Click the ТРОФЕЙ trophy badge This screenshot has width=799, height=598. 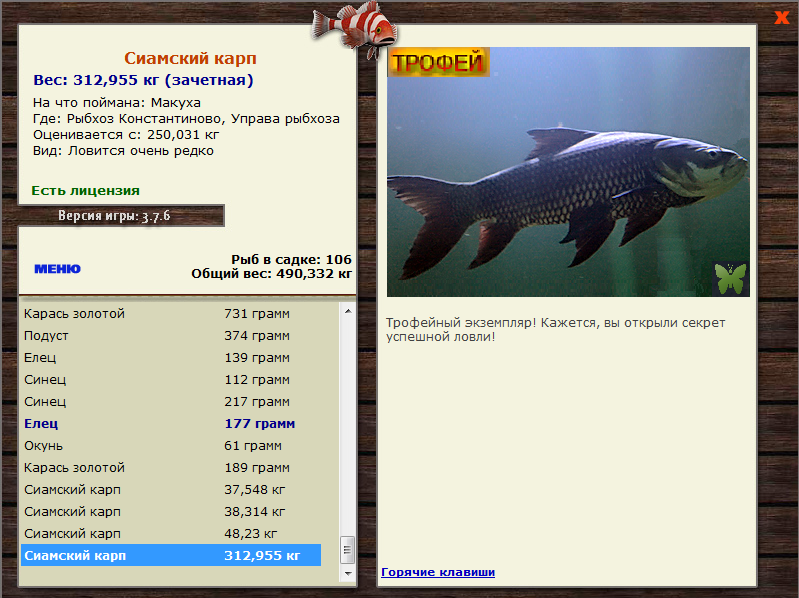438,62
